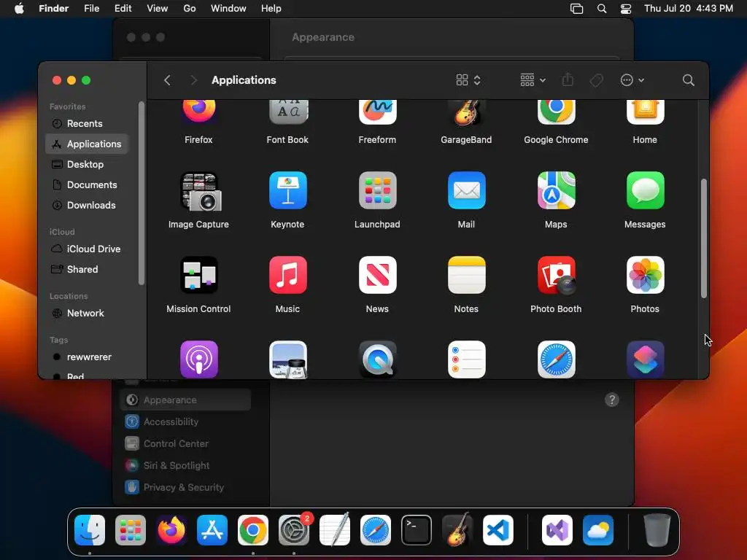Go back in Finder navigation
The width and height of the screenshot is (747, 560).
[167, 80]
